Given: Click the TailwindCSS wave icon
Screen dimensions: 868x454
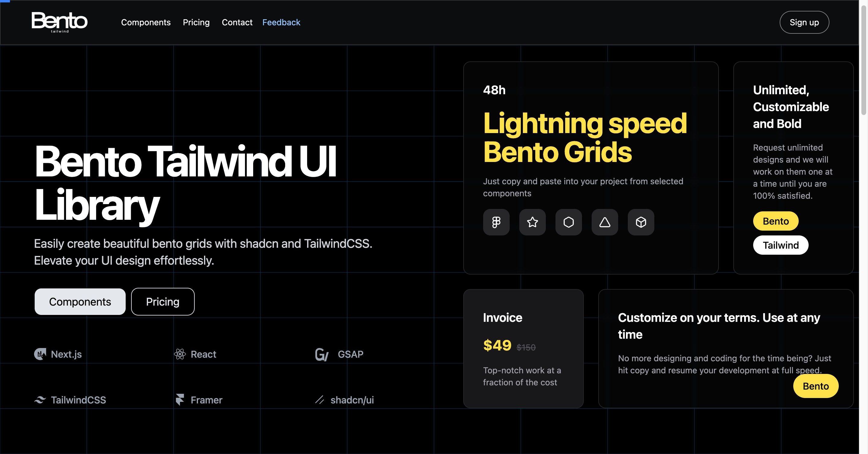Looking at the screenshot, I should 40,400.
